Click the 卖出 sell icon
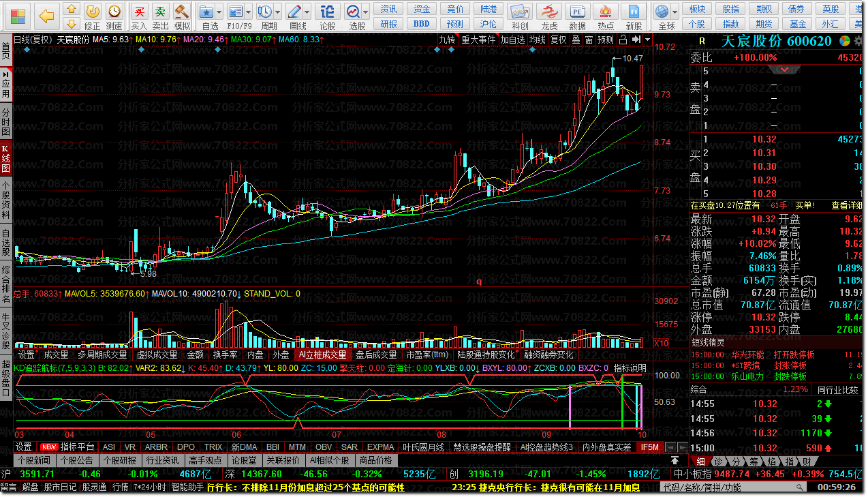868x497 pixels. (160, 16)
